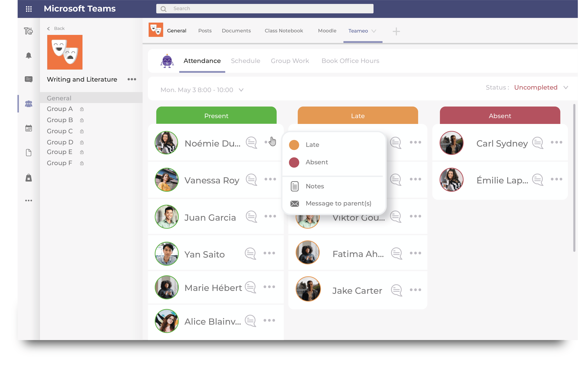The width and height of the screenshot is (588, 368).
Task: Click the orange Late status dot
Action: (x=294, y=145)
